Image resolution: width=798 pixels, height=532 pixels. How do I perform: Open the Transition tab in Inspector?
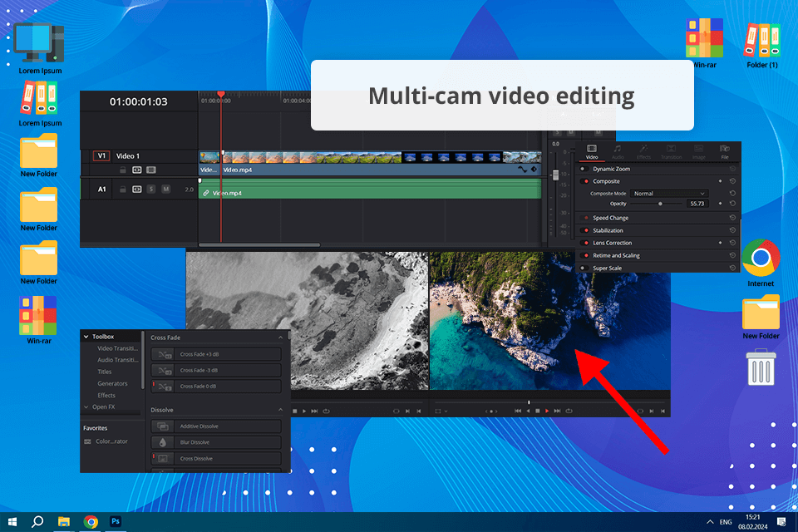pos(672,151)
